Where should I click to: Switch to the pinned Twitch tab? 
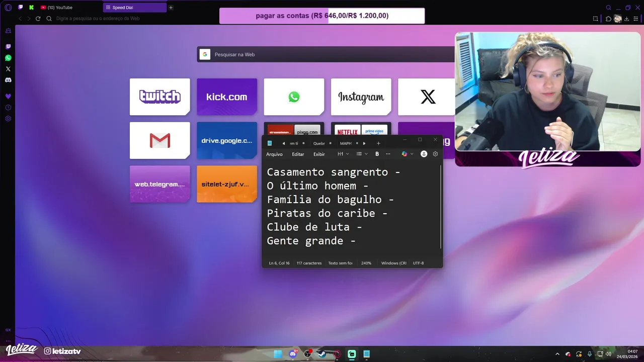point(21,8)
